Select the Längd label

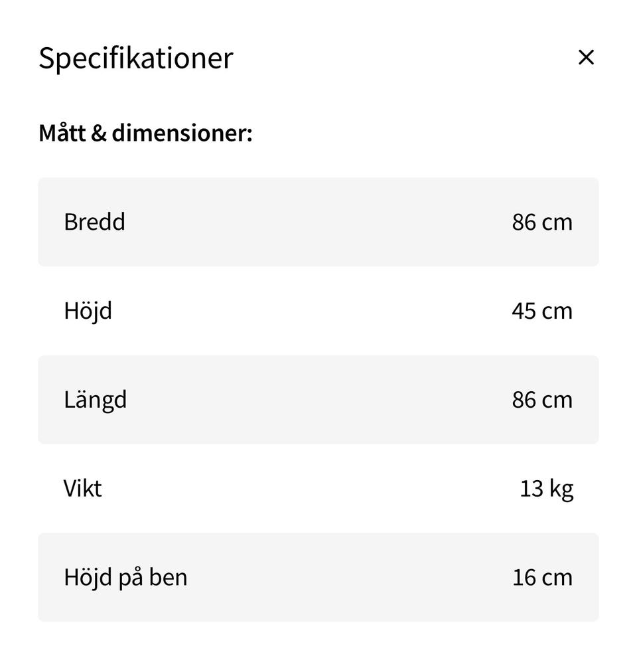[95, 400]
